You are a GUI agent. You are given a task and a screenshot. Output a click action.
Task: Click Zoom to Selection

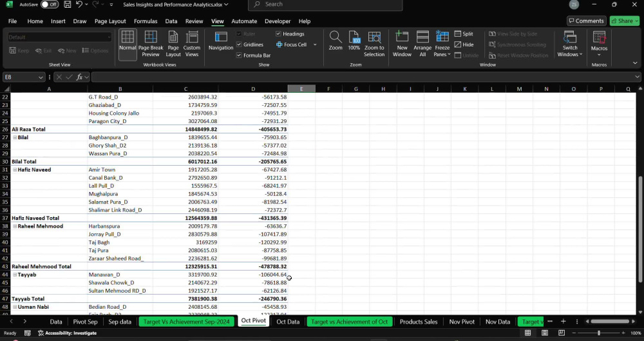click(374, 44)
